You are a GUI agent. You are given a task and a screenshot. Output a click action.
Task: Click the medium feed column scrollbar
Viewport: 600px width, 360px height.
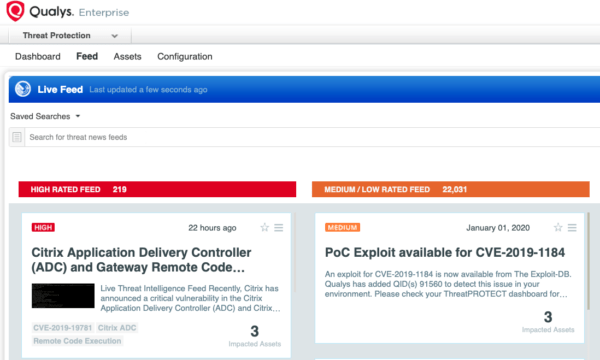pos(588,261)
